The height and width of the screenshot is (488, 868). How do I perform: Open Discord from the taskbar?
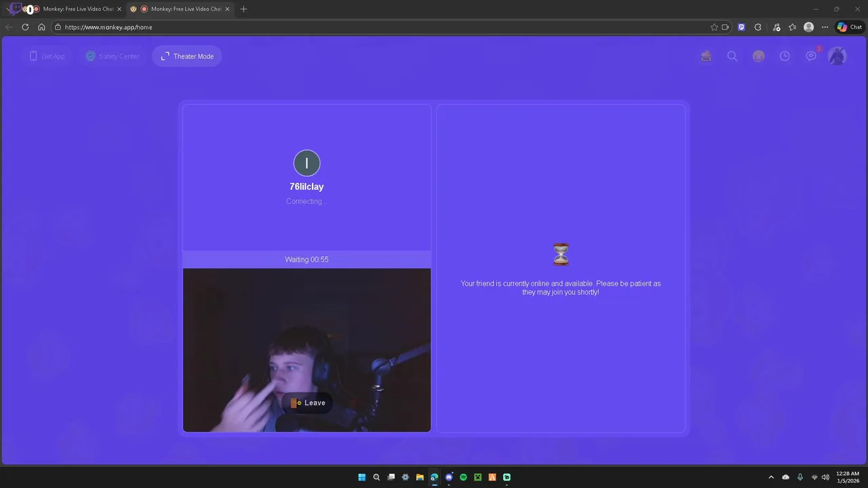click(449, 477)
